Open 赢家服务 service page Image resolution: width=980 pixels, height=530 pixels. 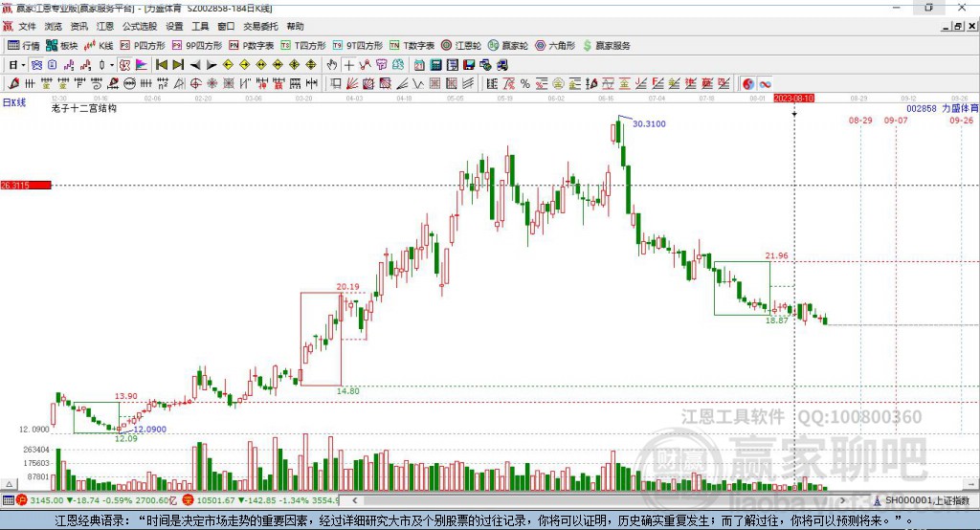pos(606,46)
